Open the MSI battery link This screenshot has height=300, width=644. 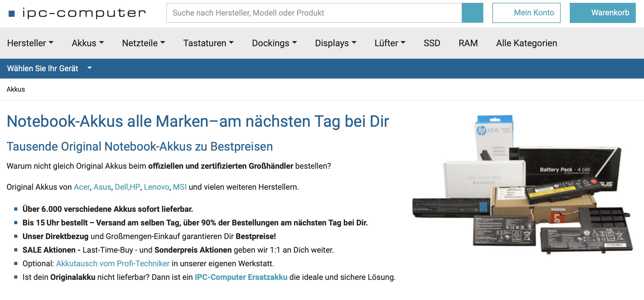point(180,187)
